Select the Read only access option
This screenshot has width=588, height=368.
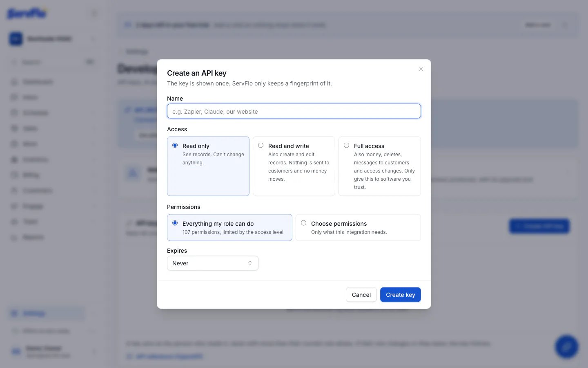pyautogui.click(x=208, y=166)
